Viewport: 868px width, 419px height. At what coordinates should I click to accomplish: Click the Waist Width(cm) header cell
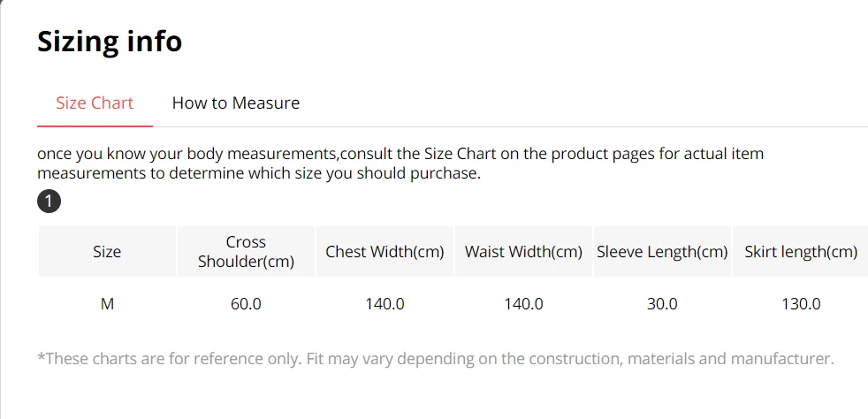point(523,252)
